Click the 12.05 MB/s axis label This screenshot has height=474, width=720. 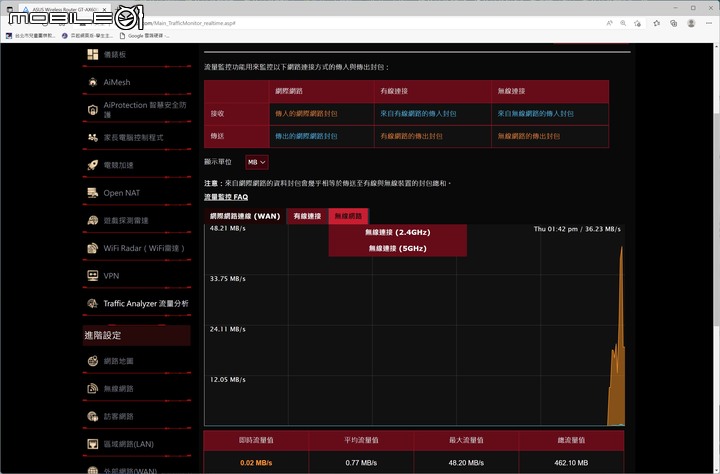coord(228,380)
